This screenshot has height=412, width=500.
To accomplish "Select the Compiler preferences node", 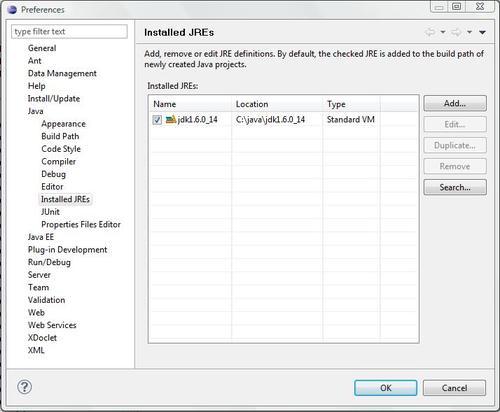I will point(58,162).
